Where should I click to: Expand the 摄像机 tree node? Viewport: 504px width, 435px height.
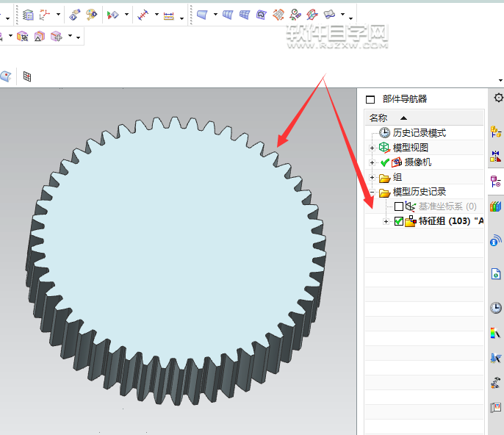pyautogui.click(x=372, y=162)
